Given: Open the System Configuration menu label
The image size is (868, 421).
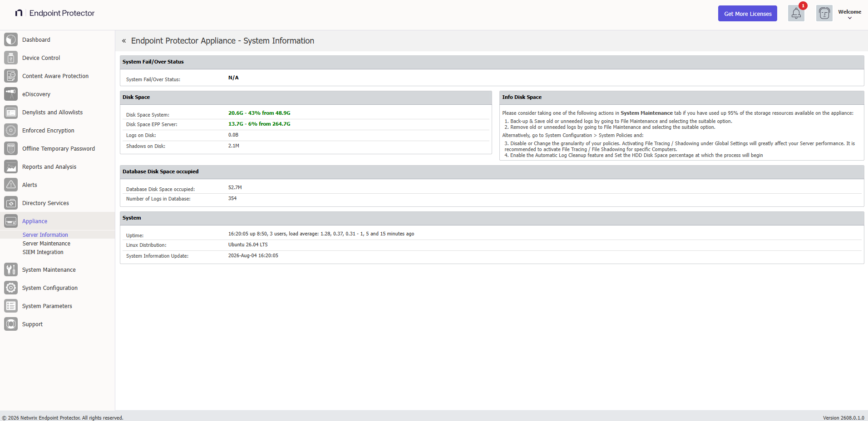Looking at the screenshot, I should pos(50,288).
